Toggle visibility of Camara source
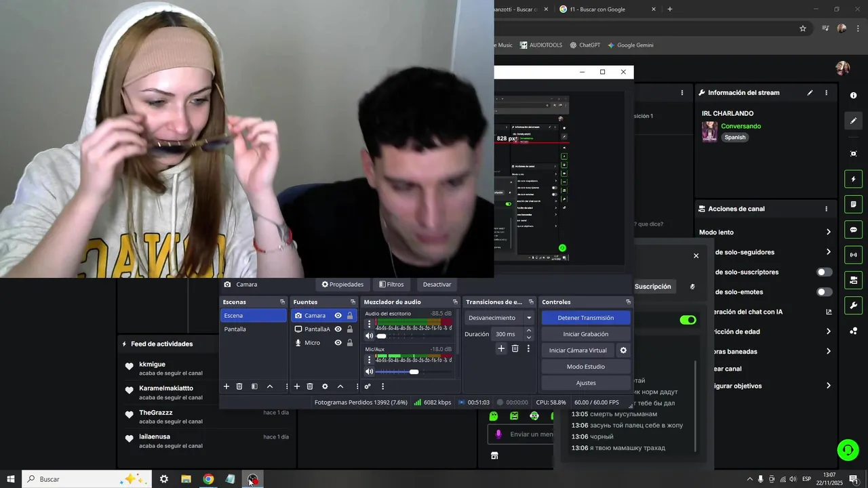This screenshot has width=868, height=488. click(338, 316)
